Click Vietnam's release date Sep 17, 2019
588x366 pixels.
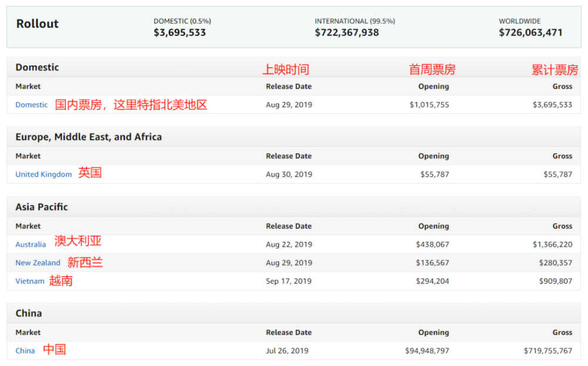click(x=288, y=281)
